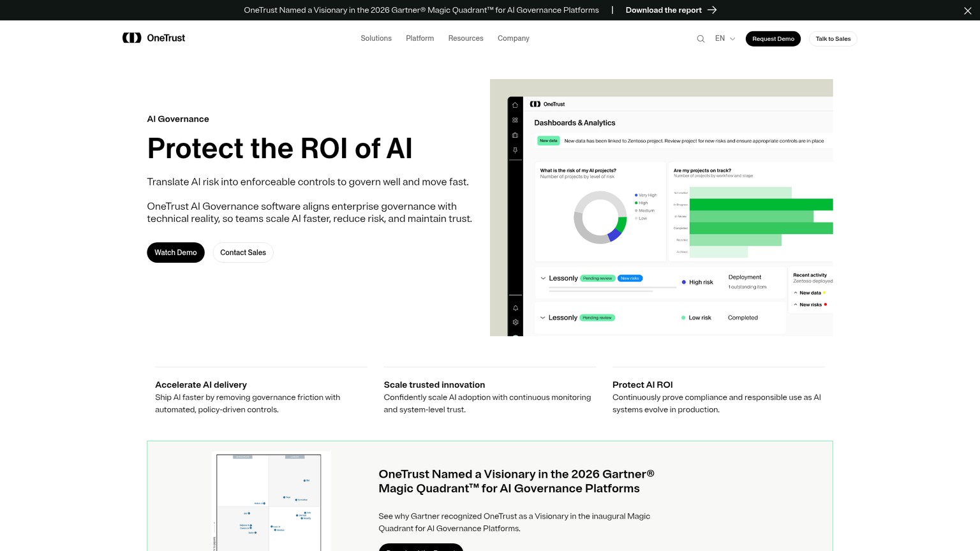Click the briefcase icon in dashboard sidebar
980x551 pixels.
515,135
